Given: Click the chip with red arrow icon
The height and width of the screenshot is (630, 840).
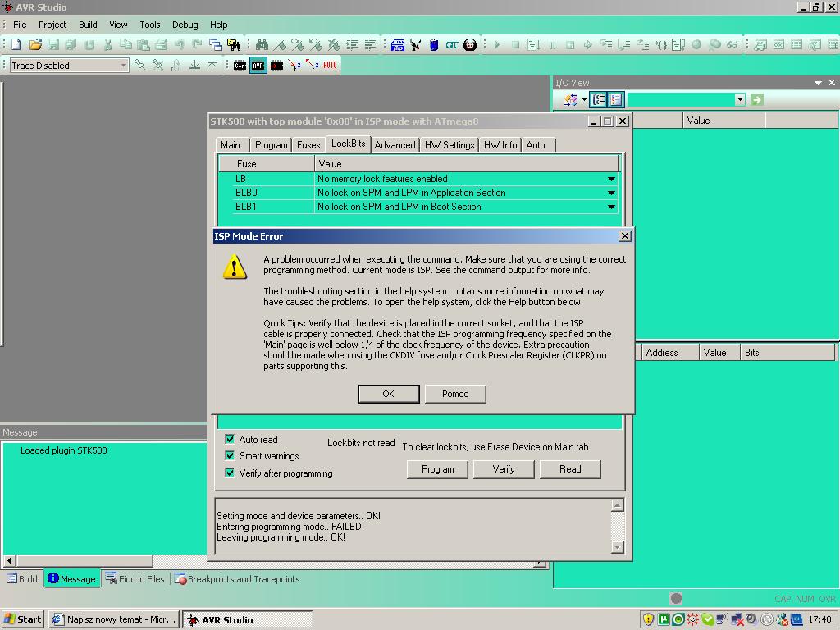Looking at the screenshot, I should pos(276,66).
